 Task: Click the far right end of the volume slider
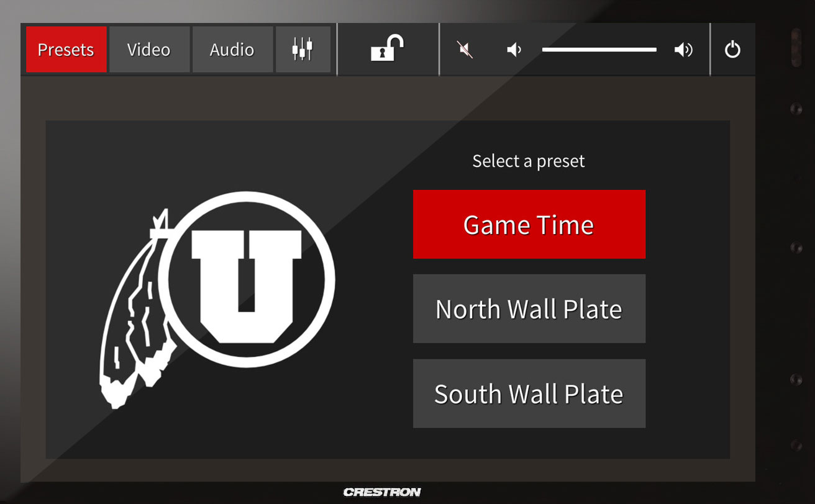point(655,50)
